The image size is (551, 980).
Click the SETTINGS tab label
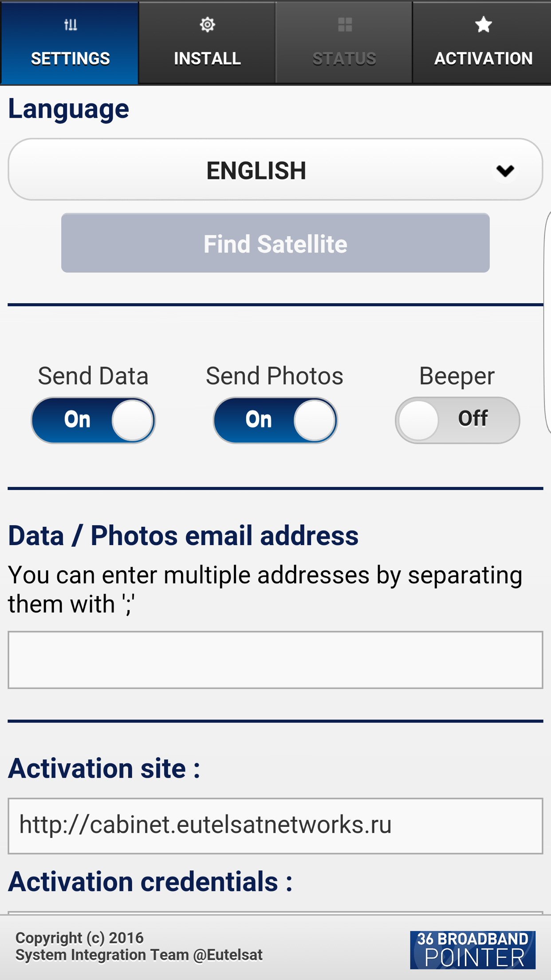pos(71,59)
